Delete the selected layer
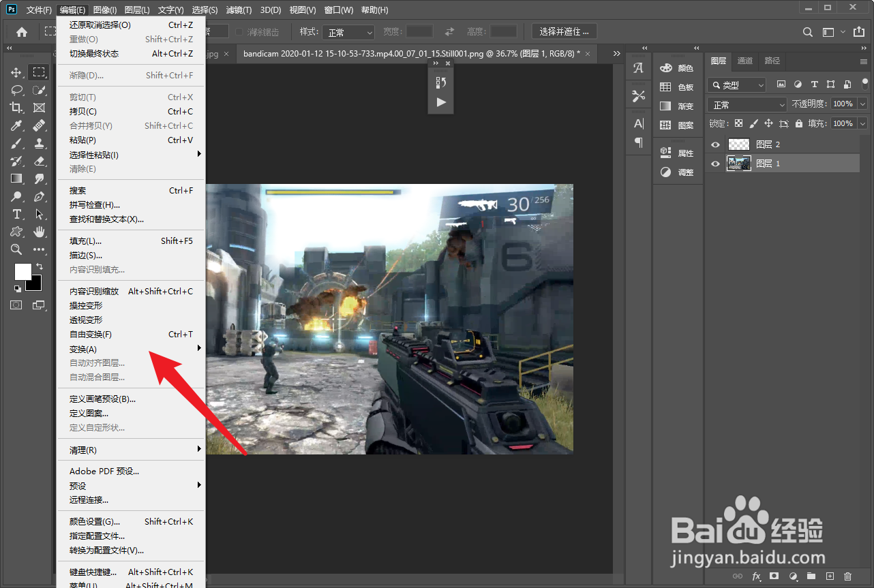The width and height of the screenshot is (874, 588). click(848, 576)
